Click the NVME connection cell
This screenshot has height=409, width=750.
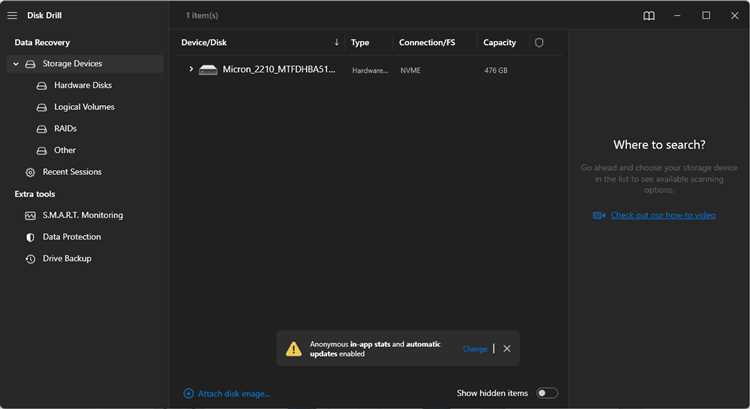click(410, 70)
